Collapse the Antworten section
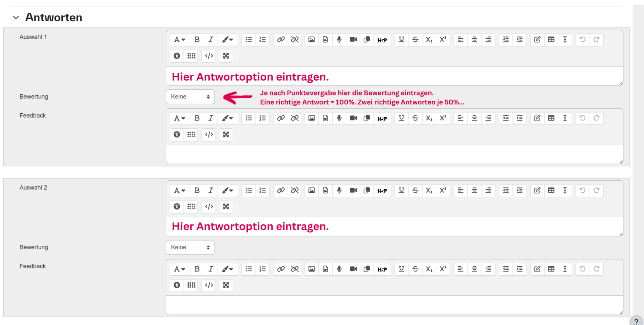The height and width of the screenshot is (325, 644). click(16, 17)
